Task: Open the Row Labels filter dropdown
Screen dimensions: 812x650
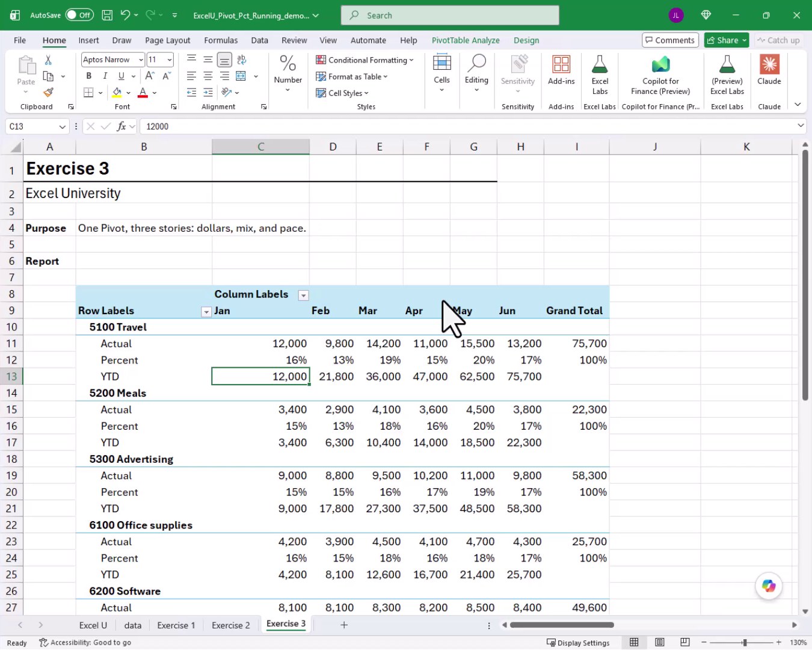Action: pyautogui.click(x=206, y=311)
